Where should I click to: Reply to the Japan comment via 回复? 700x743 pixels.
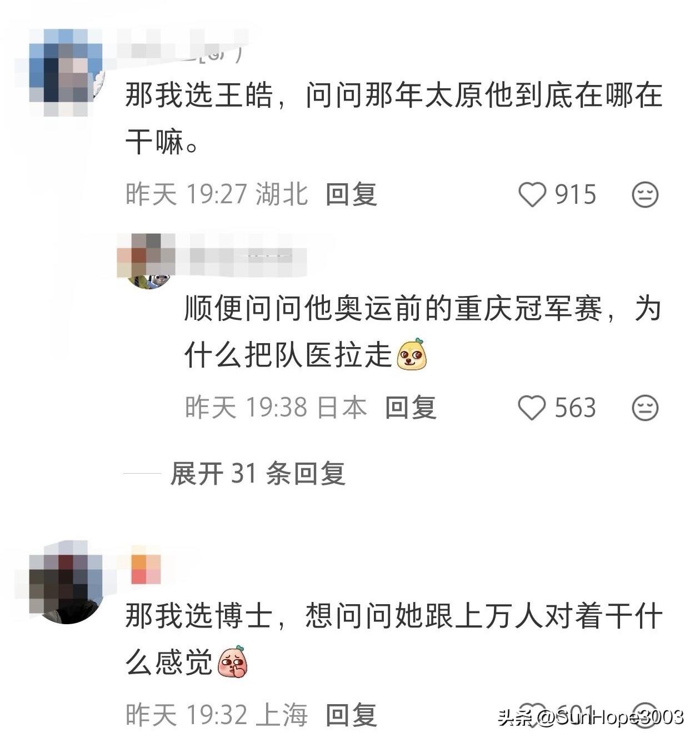(x=411, y=408)
